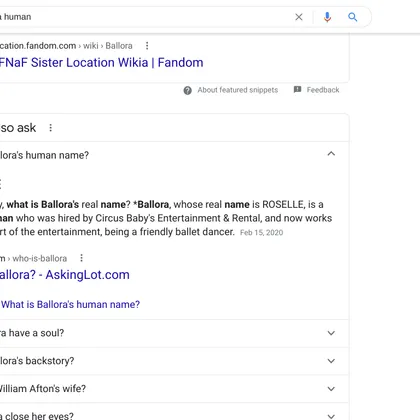Collapse the Ballora's human name question
This screenshot has height=420, width=420.
pyautogui.click(x=331, y=154)
